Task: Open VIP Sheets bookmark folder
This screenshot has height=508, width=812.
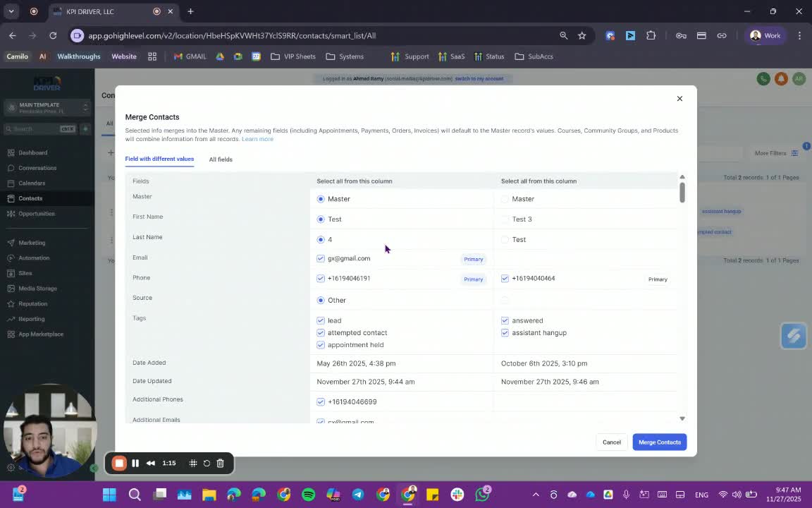Action: 293,56
